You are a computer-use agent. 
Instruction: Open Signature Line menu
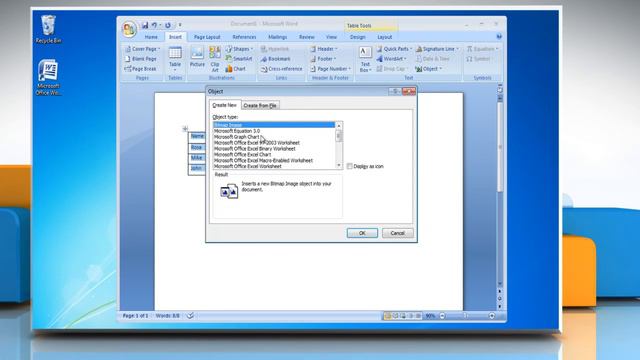pyautogui.click(x=437, y=49)
